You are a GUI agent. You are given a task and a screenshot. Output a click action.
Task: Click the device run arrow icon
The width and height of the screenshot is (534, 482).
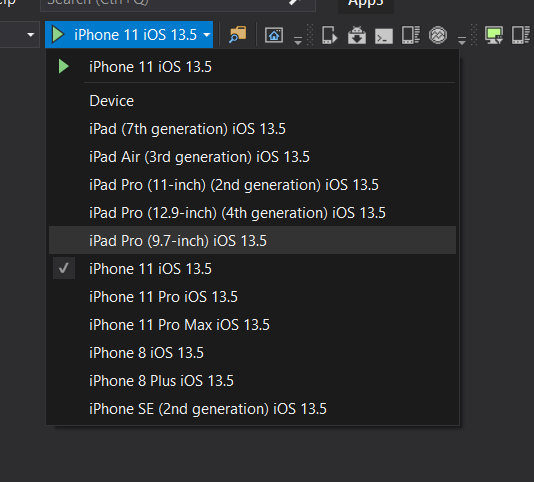(329, 35)
